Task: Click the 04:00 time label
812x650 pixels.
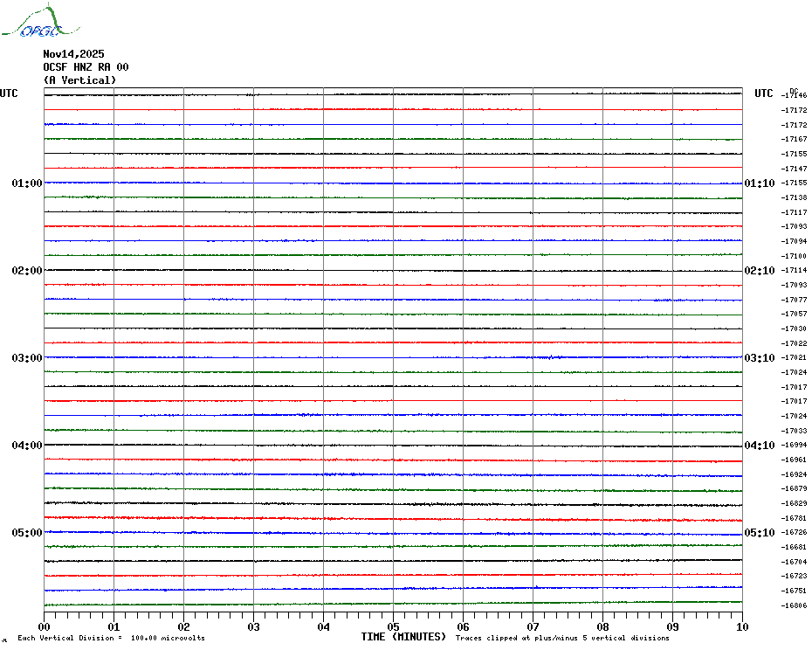Action: coord(27,446)
